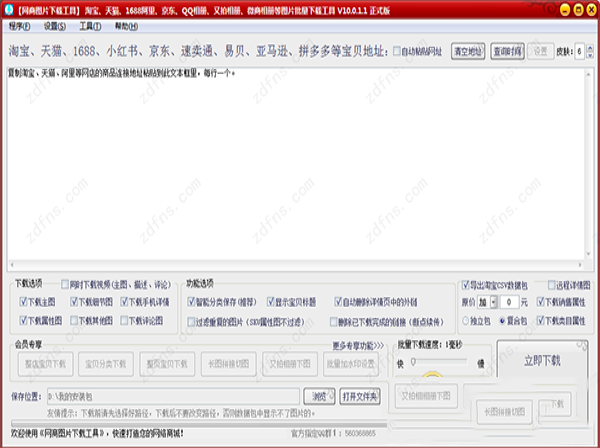Click 批量加水印设置 in 会员专享 group
The image size is (600, 448).
coord(351,364)
